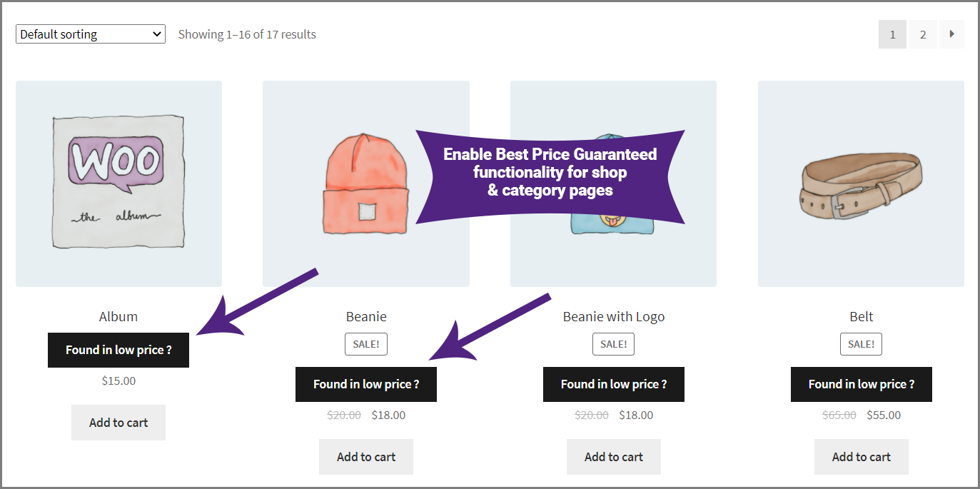980x489 pixels.
Task: Open the Default sorting dropdown
Action: click(91, 34)
